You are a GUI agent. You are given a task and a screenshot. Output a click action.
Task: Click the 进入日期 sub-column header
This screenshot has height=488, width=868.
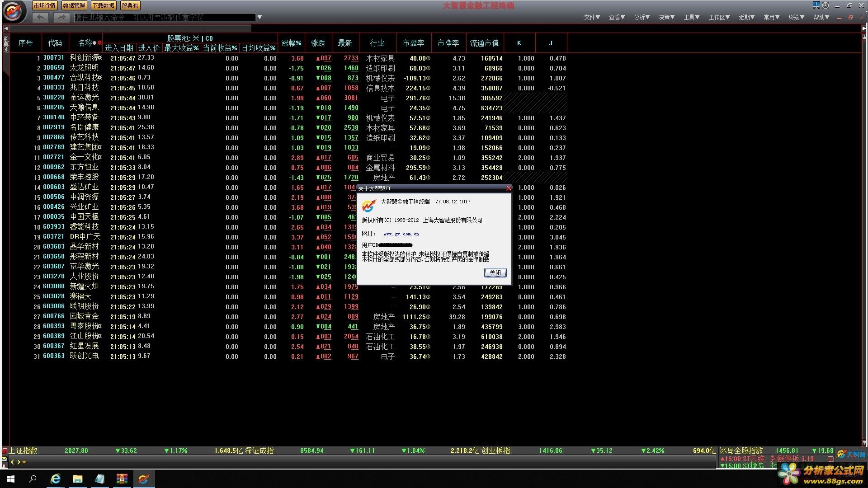pos(119,48)
